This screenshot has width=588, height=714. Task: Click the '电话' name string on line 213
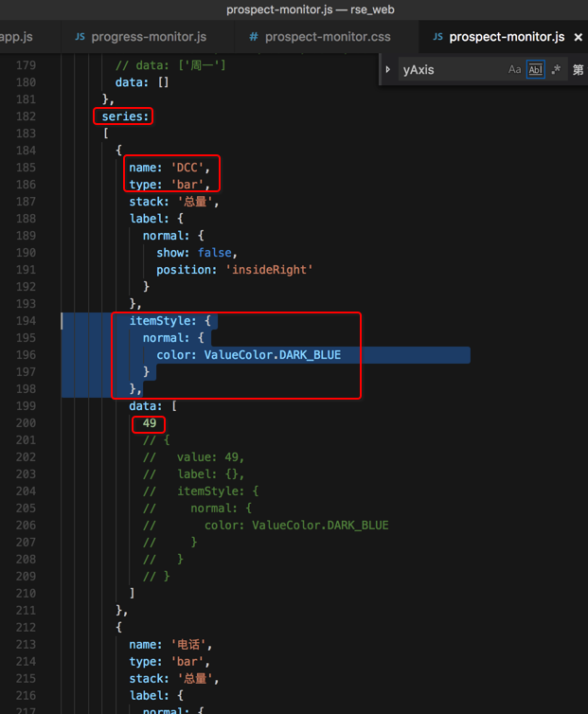point(188,645)
